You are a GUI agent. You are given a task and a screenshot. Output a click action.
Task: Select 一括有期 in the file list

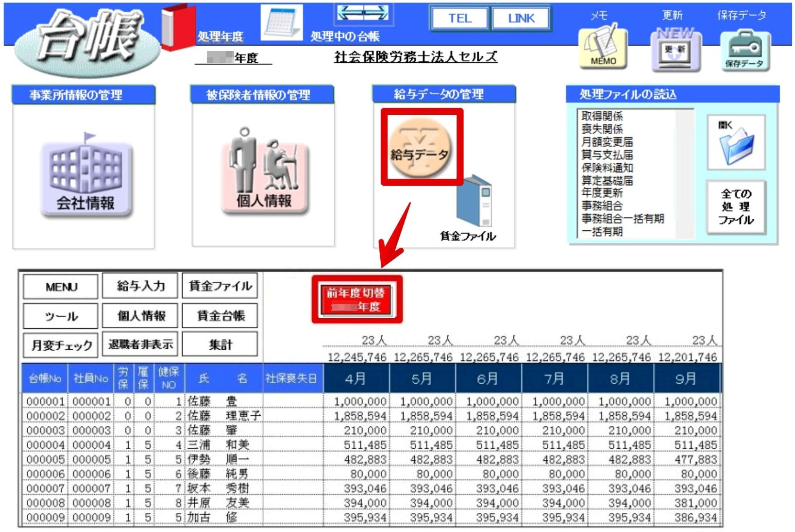[x=602, y=232]
